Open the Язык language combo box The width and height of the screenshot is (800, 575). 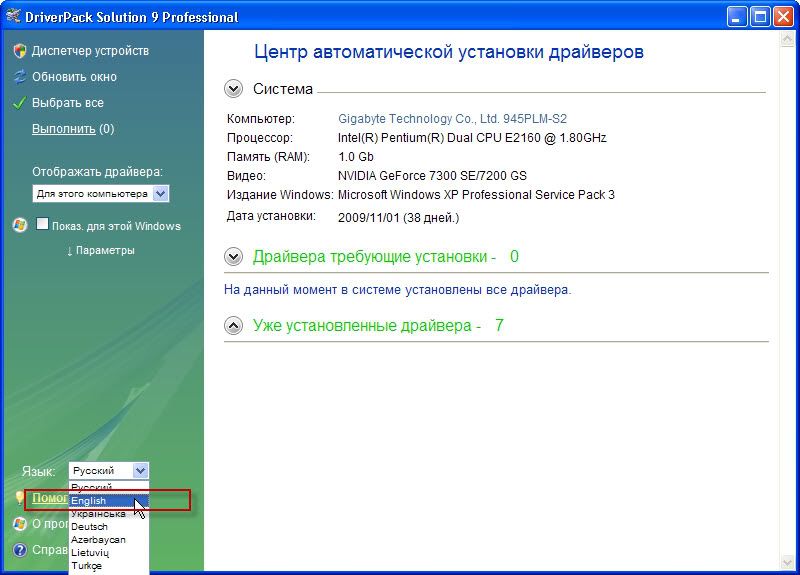pyautogui.click(x=109, y=470)
